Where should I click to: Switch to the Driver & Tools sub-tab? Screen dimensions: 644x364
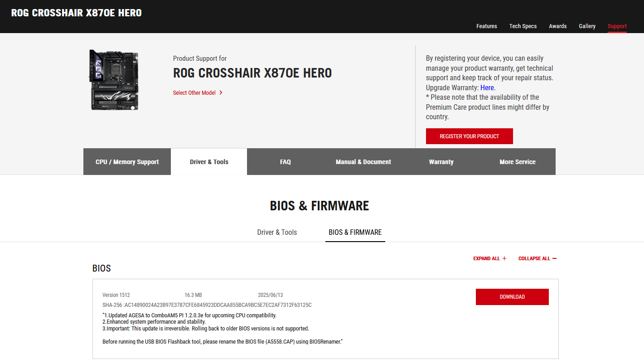276,232
